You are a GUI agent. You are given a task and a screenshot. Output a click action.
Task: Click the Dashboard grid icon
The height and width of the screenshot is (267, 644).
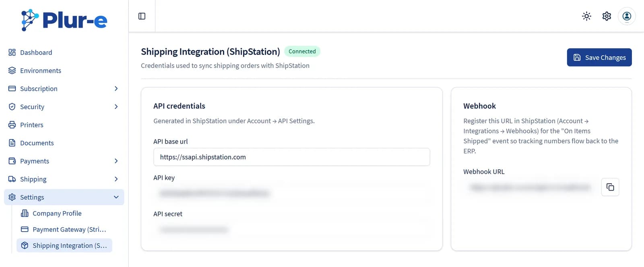pos(12,52)
